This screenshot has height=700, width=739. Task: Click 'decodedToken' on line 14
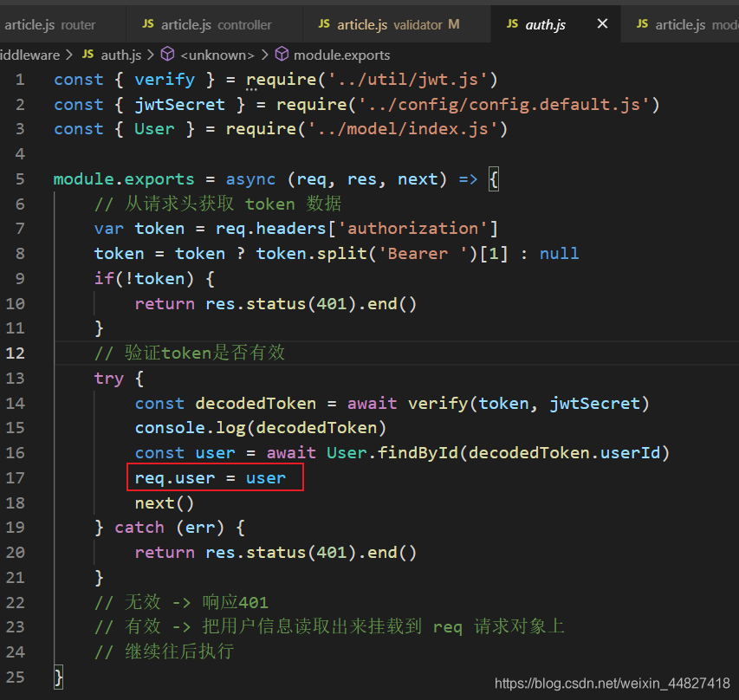[x=256, y=403]
